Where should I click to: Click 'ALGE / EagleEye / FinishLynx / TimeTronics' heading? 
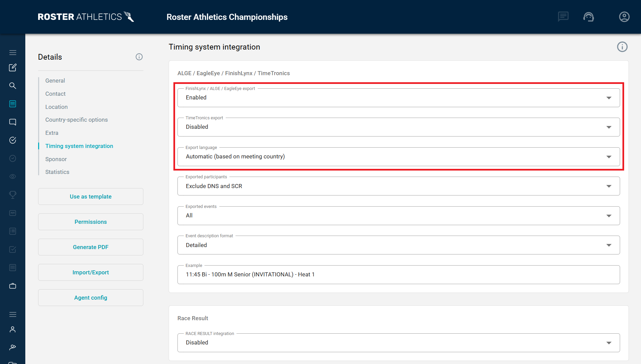click(x=233, y=73)
